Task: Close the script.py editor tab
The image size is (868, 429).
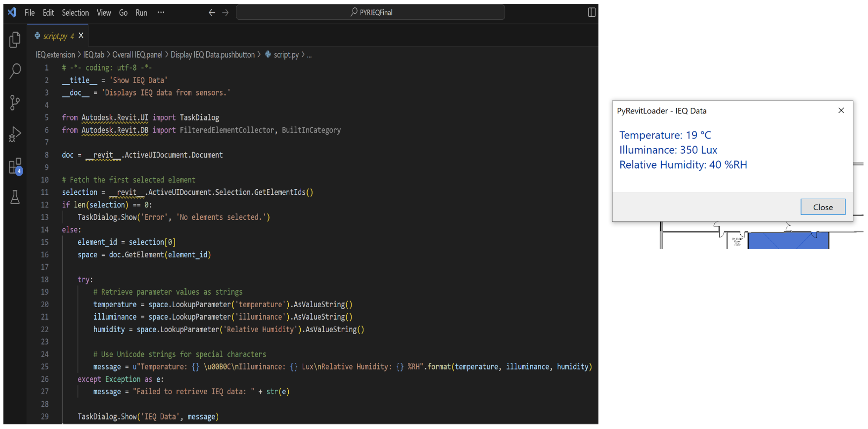Action: pos(81,35)
